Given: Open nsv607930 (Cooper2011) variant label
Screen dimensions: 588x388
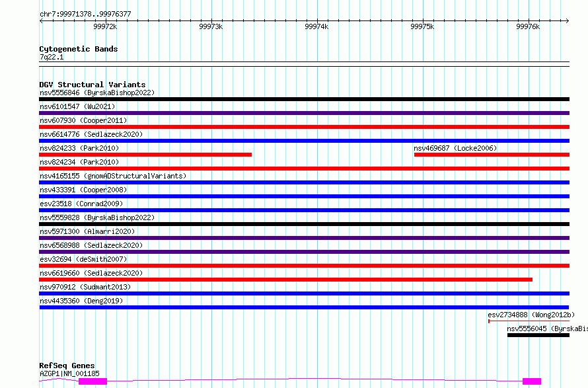Looking at the screenshot, I should (x=83, y=120).
